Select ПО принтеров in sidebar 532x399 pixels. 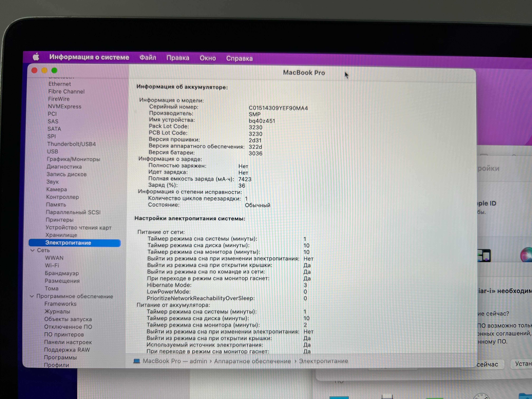pyautogui.click(x=64, y=334)
